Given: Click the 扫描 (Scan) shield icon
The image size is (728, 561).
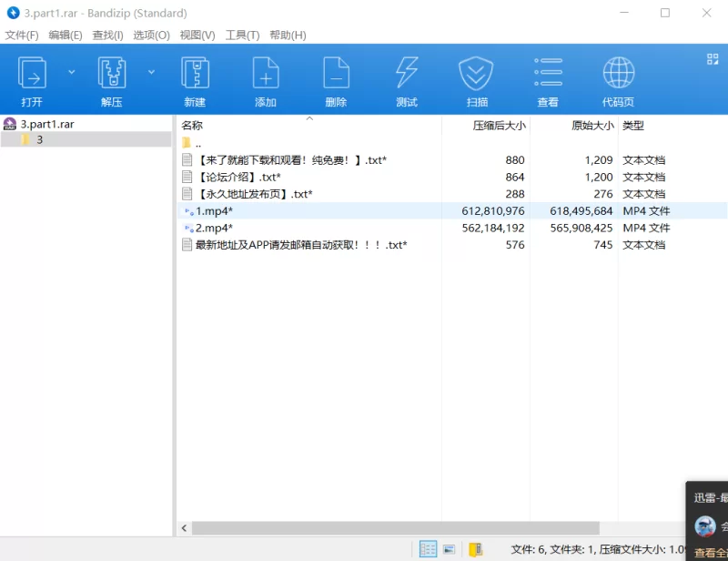Looking at the screenshot, I should (476, 73).
